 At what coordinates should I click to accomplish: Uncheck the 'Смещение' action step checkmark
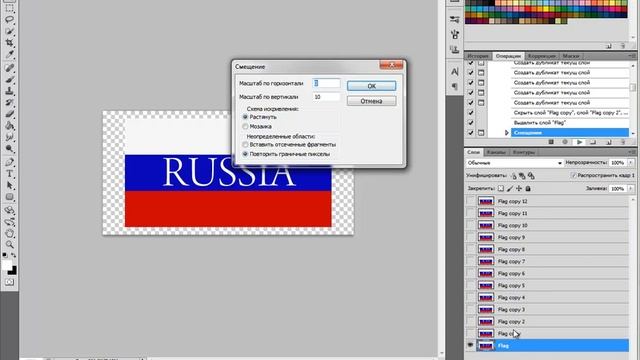point(471,133)
